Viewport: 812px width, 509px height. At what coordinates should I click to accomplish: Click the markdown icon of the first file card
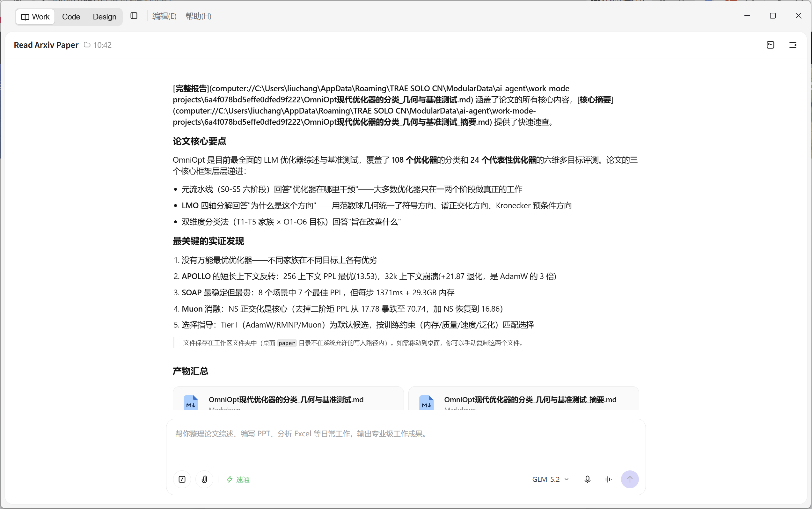click(191, 402)
